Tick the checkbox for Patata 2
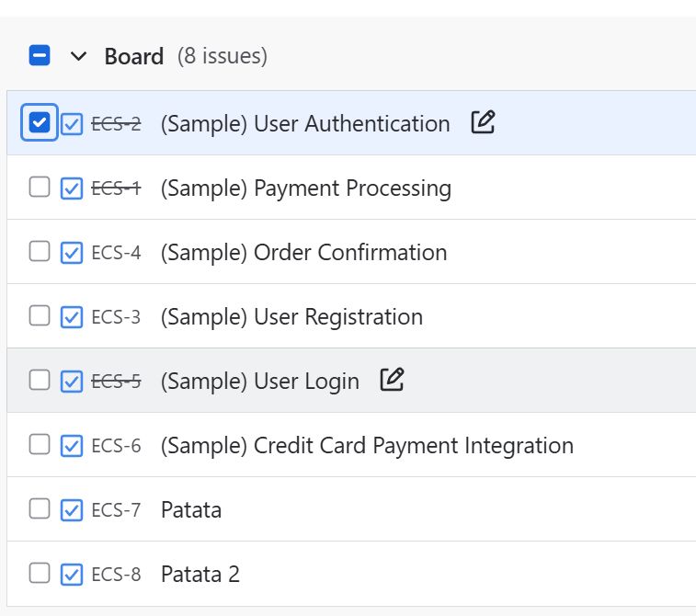 (40, 574)
